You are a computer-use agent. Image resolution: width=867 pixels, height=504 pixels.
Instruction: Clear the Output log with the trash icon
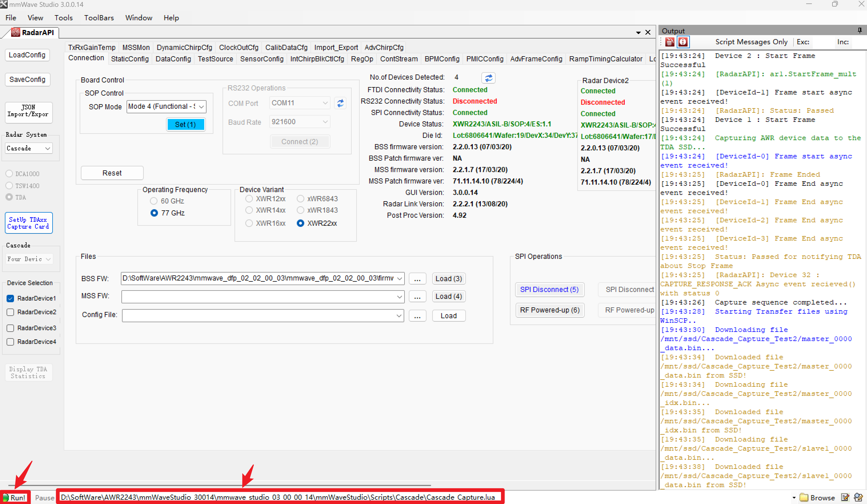670,42
